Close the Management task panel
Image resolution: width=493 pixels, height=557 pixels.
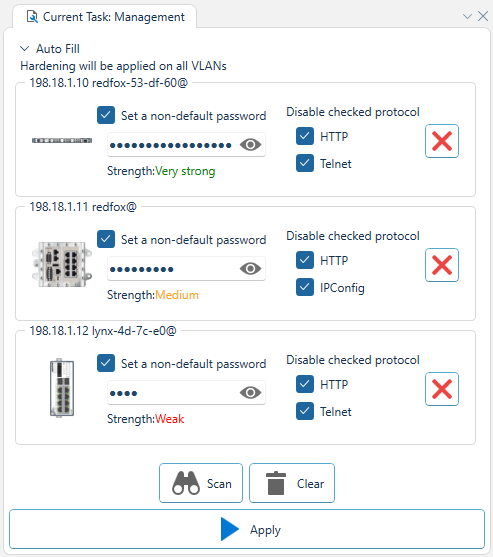tap(483, 16)
